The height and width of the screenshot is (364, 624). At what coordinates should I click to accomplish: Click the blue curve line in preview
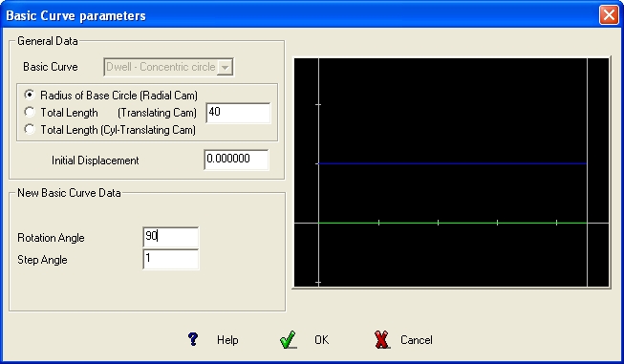452,163
